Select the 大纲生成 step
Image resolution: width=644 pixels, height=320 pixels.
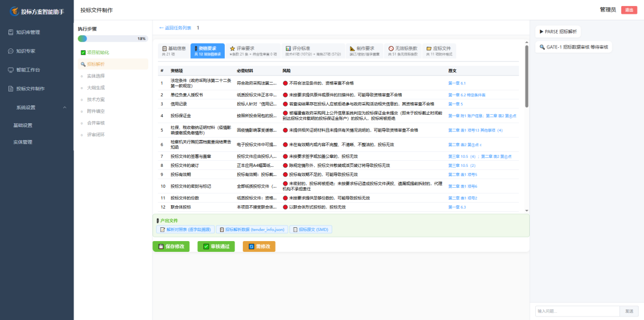click(113, 87)
